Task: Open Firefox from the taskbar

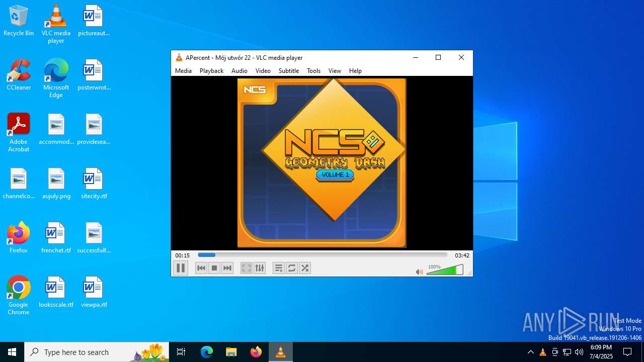Action: click(x=256, y=352)
